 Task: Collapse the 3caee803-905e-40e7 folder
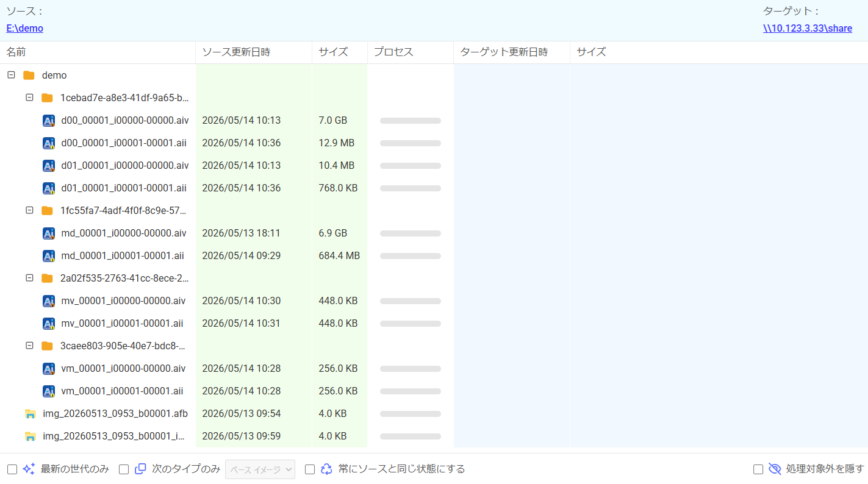29,346
